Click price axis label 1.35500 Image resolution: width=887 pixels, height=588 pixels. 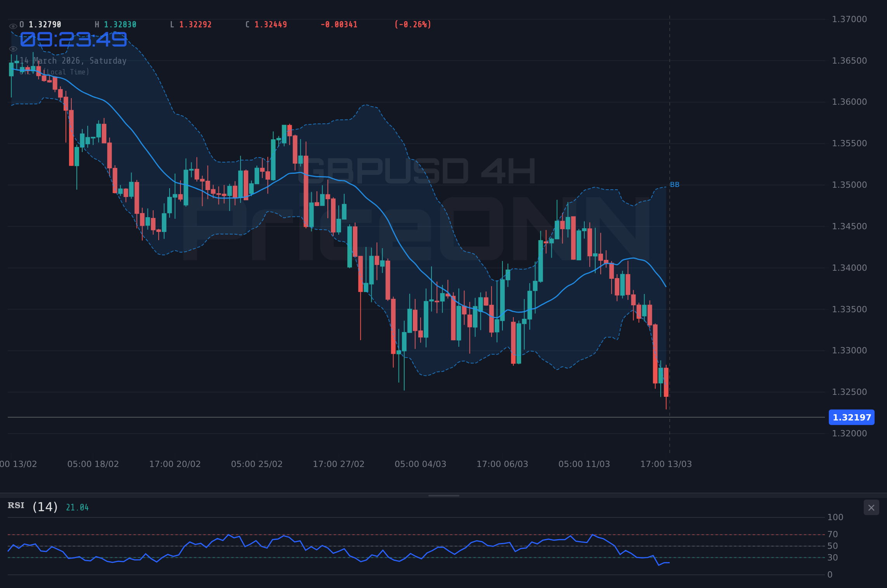tap(849, 144)
